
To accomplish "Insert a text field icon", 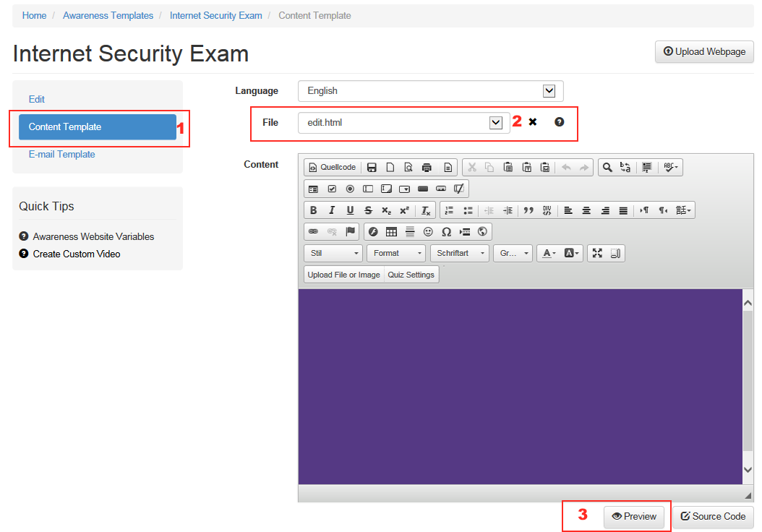I will (368, 189).
